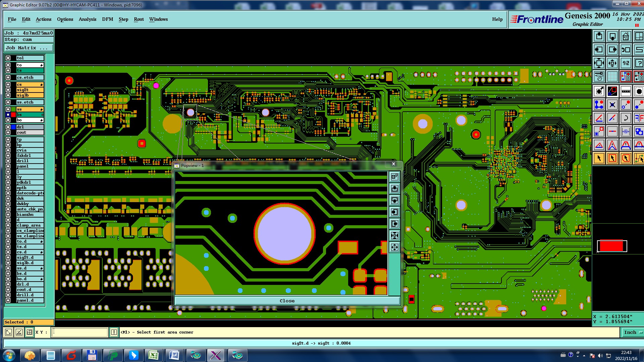Click the grid display icon
The image size is (644, 362).
coord(612,76)
